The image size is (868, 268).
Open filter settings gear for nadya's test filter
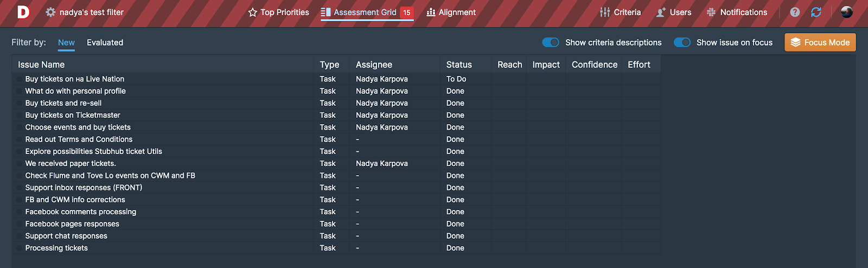[x=50, y=12]
